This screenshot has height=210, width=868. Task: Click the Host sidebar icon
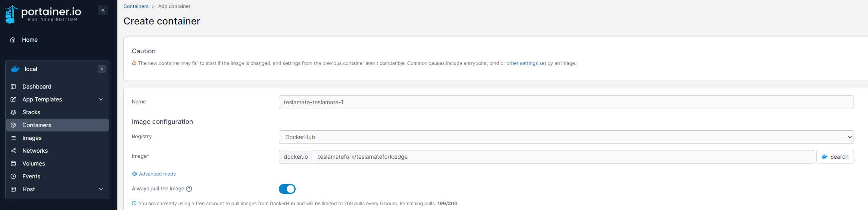pyautogui.click(x=13, y=189)
